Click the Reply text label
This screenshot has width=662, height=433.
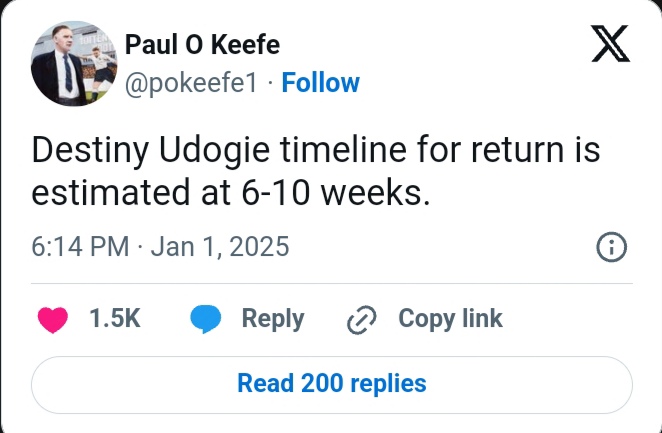click(273, 319)
